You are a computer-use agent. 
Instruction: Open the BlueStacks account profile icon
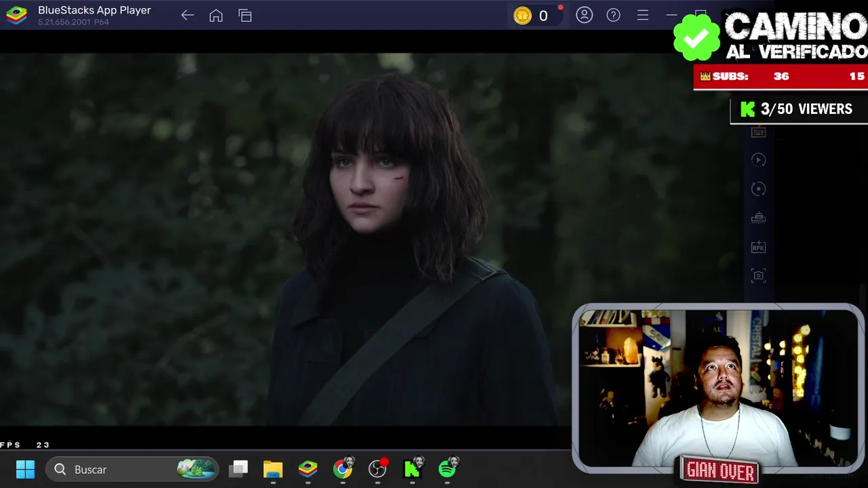pyautogui.click(x=585, y=15)
